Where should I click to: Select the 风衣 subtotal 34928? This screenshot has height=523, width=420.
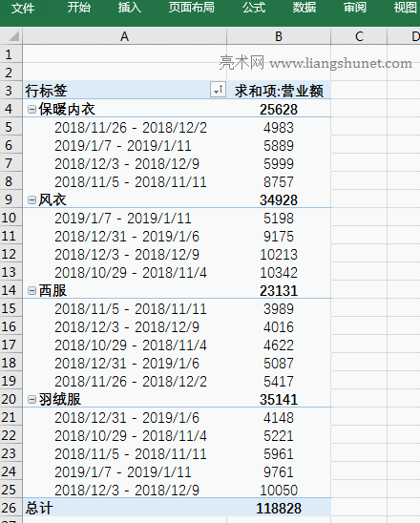279,199
